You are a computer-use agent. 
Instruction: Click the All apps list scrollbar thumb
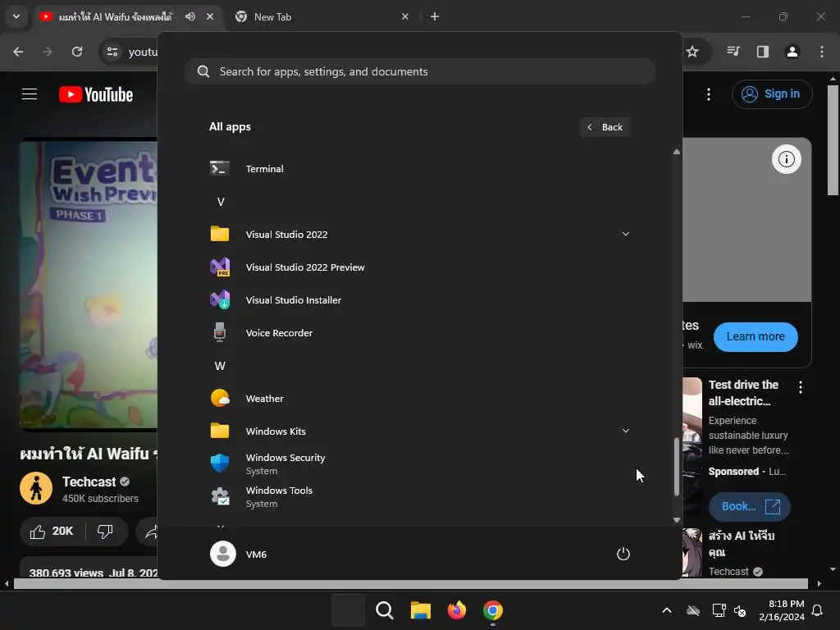(677, 467)
